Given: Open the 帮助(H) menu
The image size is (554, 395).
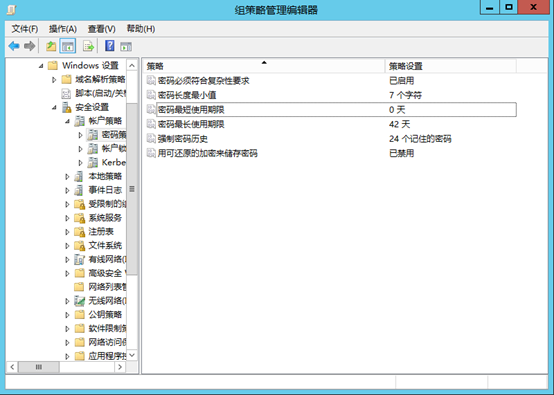Looking at the screenshot, I should tap(141, 29).
